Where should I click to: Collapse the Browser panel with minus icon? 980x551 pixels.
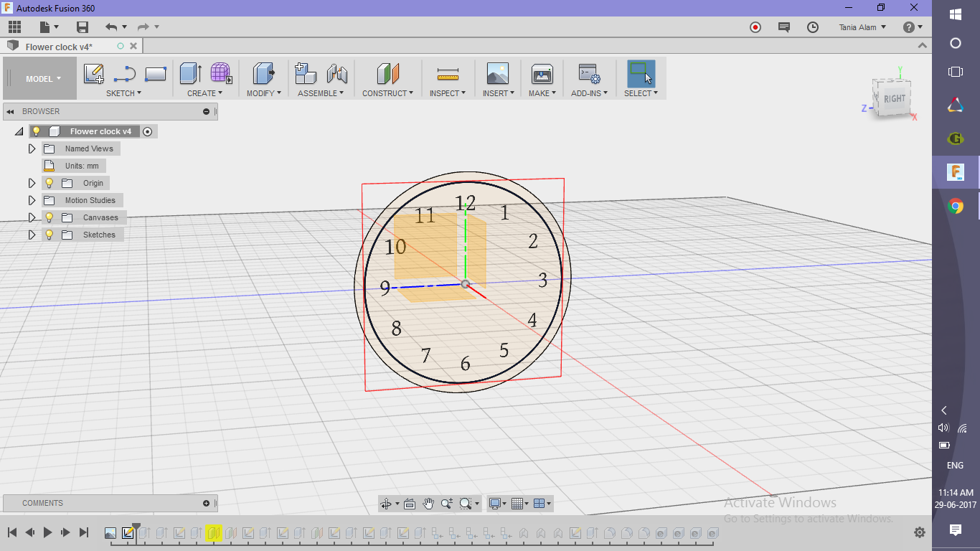(207, 111)
